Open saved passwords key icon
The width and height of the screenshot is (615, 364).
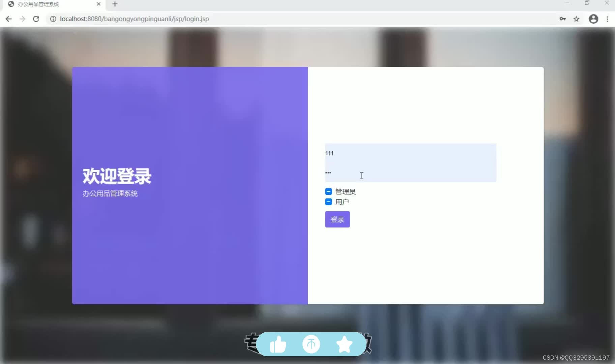coord(562,19)
